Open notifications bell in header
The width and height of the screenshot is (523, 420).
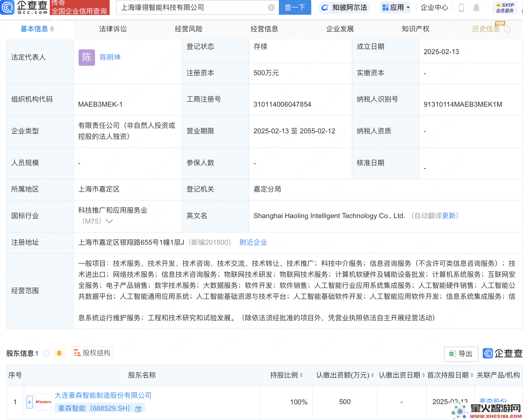point(476,8)
